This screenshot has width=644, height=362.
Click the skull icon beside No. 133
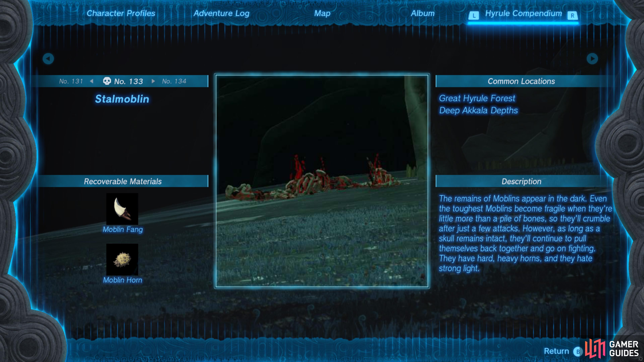pos(107,81)
